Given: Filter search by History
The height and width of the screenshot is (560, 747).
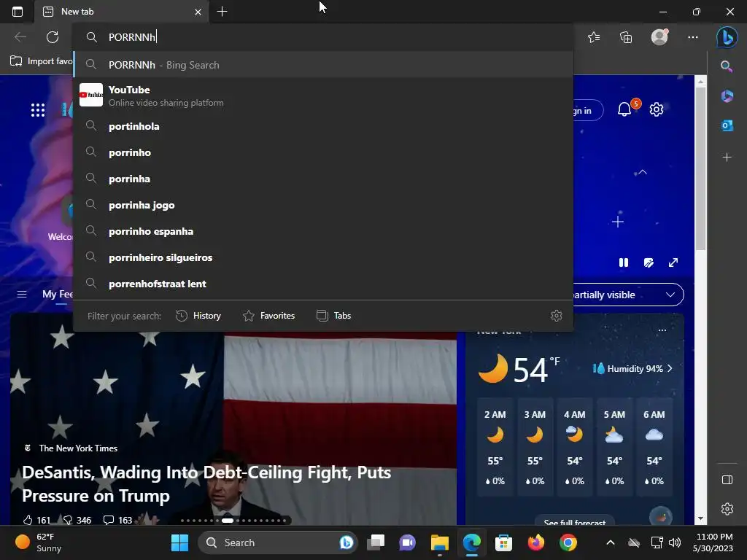Looking at the screenshot, I should 198,316.
